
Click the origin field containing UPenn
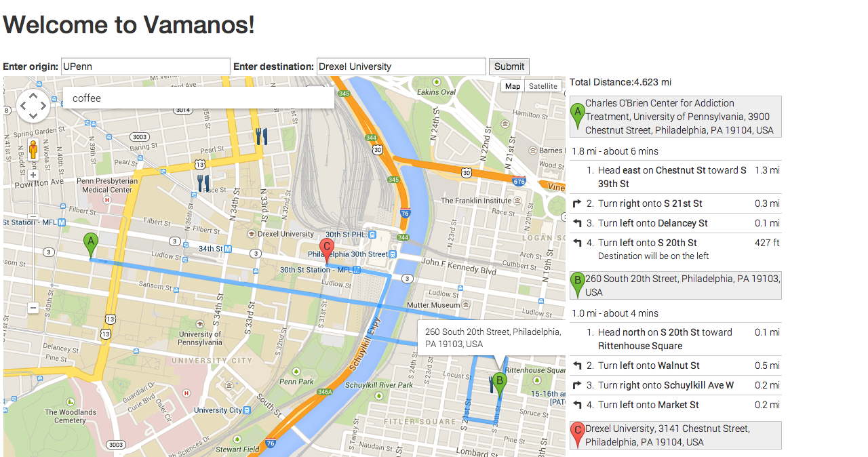(146, 66)
